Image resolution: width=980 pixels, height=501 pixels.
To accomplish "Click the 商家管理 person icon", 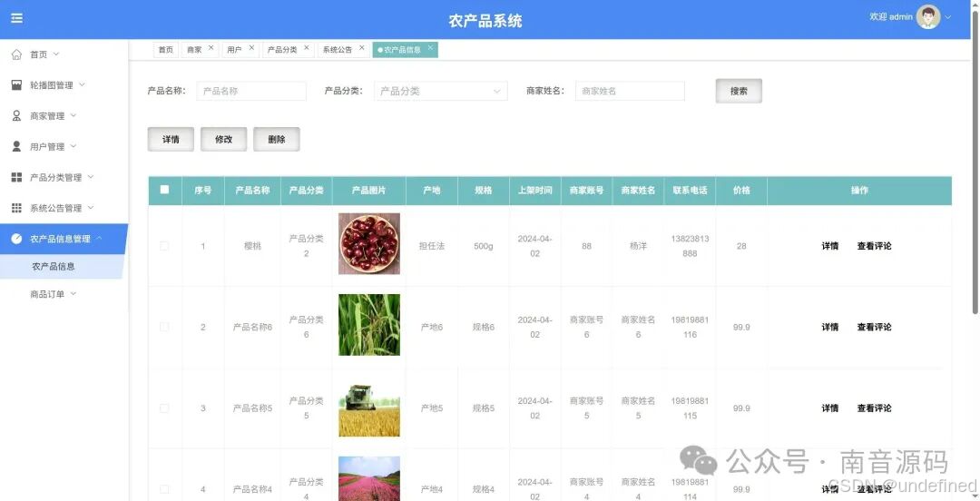I will tap(17, 115).
